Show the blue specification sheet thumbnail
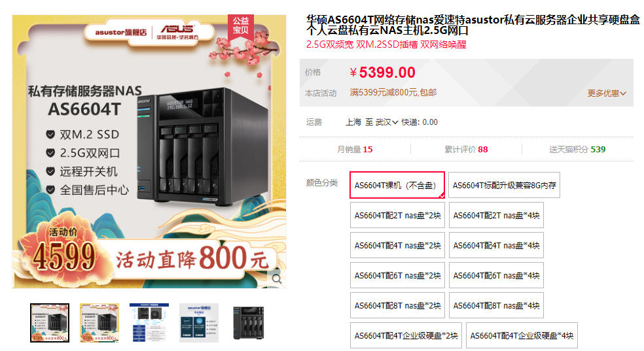This screenshot has height=351, width=644. pyautogui.click(x=149, y=323)
